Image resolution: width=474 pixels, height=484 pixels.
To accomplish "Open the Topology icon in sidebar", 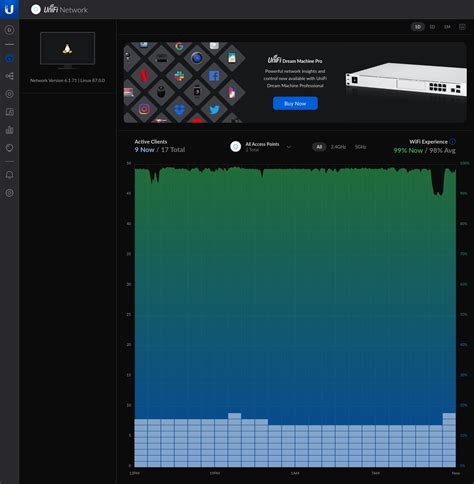I will coord(9,76).
